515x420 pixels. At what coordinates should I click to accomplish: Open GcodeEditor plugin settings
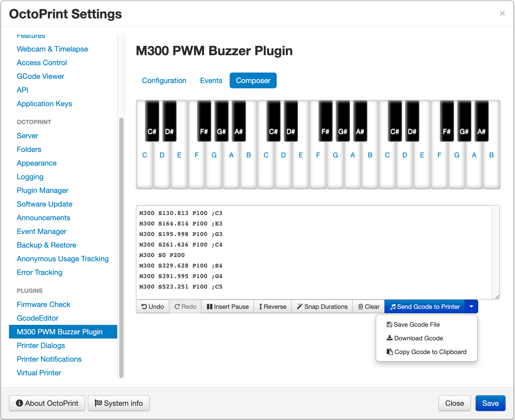click(38, 318)
